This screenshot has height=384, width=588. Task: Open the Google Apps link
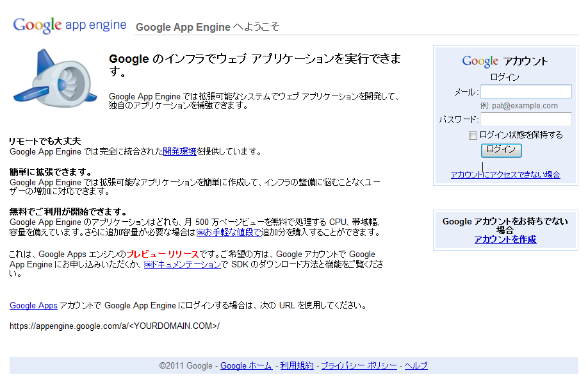point(33,306)
